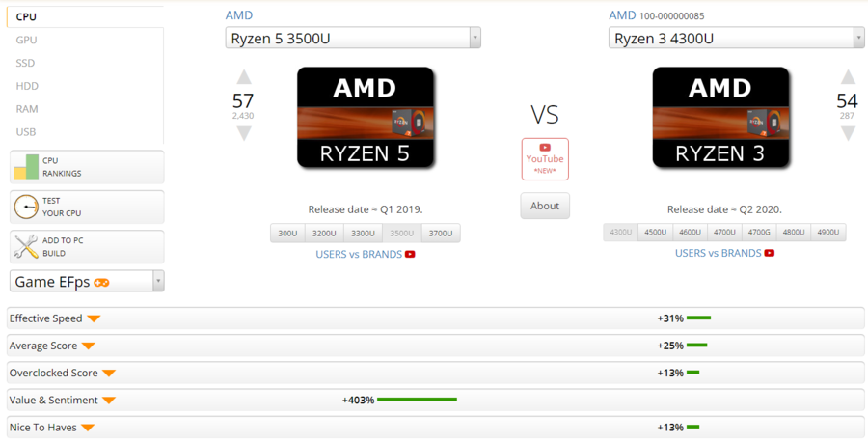Open the CPU tab in sidebar
Image resolution: width=868 pixels, height=443 pixels.
point(85,16)
